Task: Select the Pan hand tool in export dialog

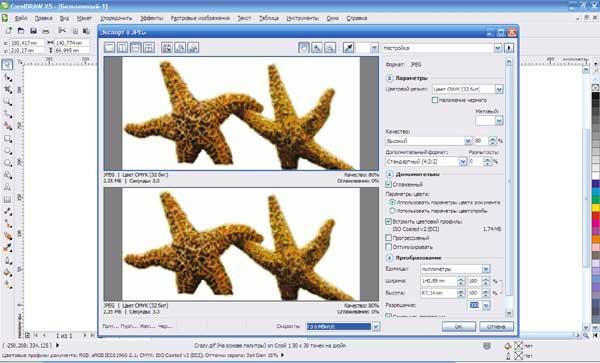Action: coord(304,47)
